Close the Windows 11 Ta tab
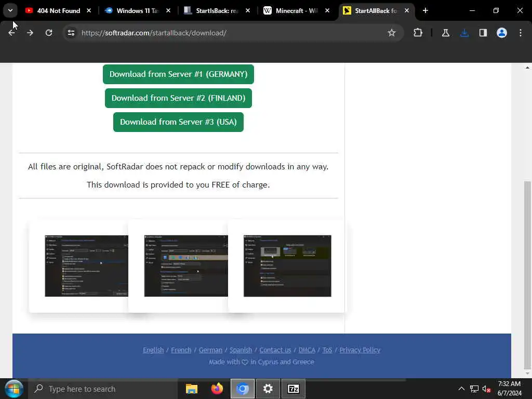Image resolution: width=532 pixels, height=399 pixels. point(168,11)
